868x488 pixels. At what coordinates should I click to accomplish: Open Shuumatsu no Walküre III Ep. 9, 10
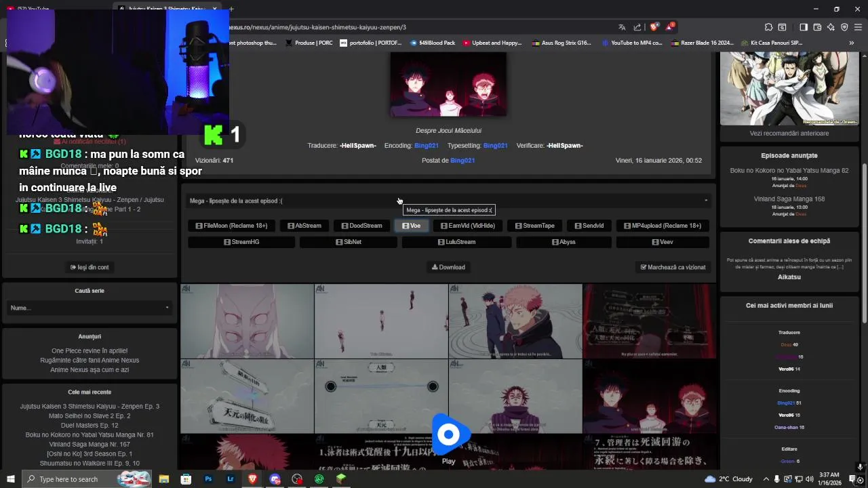[x=90, y=464]
